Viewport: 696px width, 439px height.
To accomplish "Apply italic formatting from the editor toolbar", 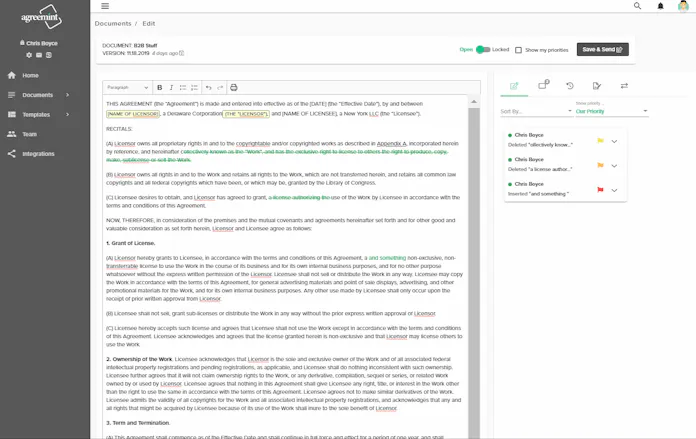I will tap(171, 87).
